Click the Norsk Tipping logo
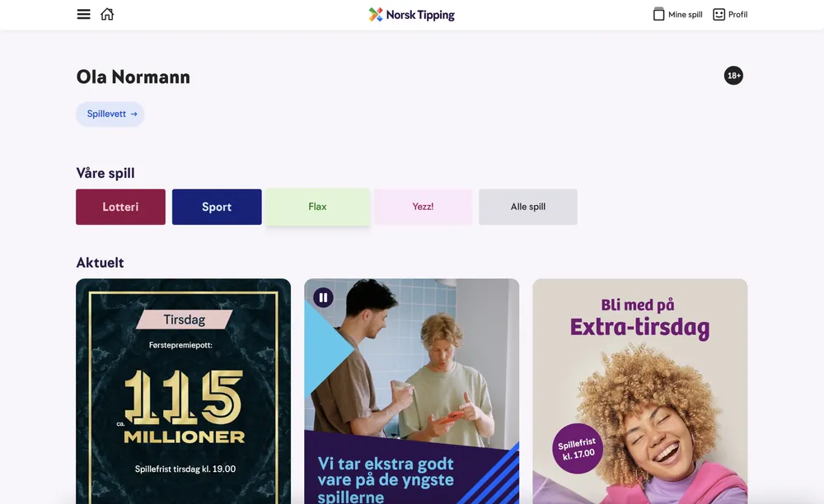The height and width of the screenshot is (504, 824). click(x=411, y=15)
